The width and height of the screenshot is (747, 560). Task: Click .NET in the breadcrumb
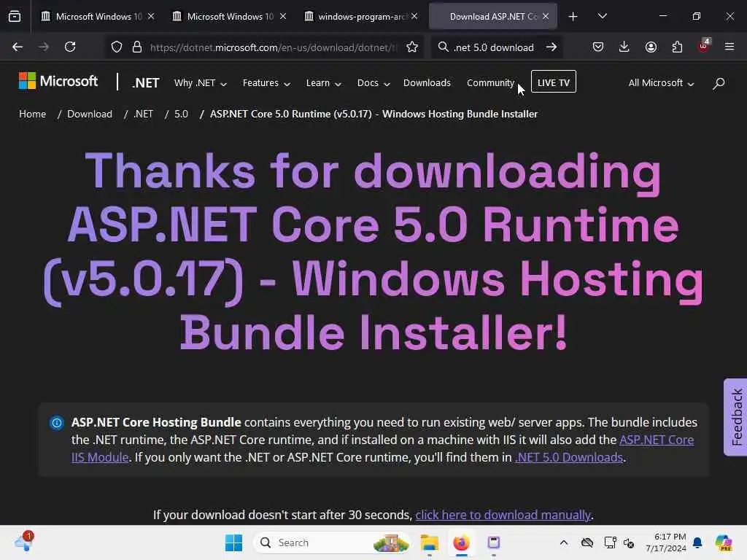pos(144,114)
